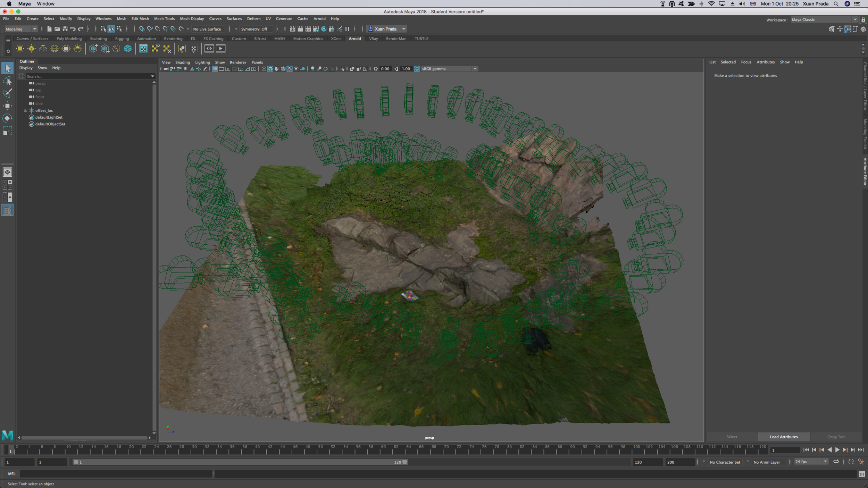Click the play forwards button in timeline
Viewport: 868px width, 488px height.
pos(837,450)
